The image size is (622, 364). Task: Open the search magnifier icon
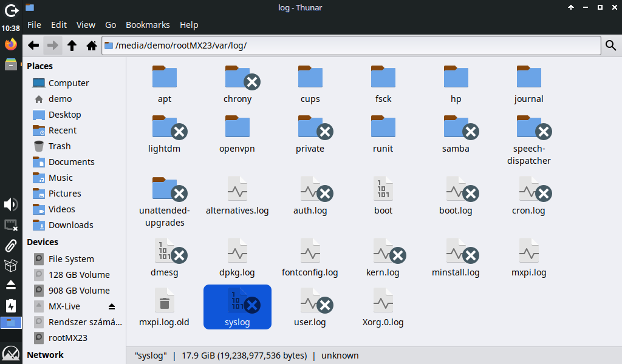point(610,45)
